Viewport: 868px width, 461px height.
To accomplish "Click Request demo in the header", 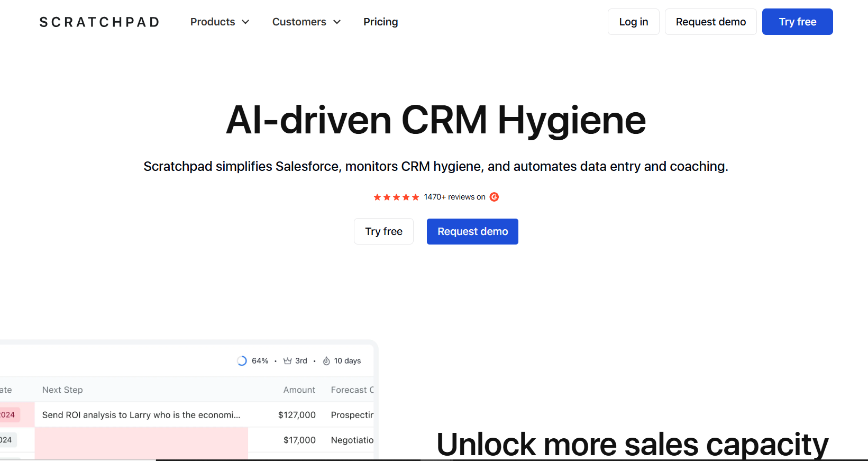I will click(711, 22).
